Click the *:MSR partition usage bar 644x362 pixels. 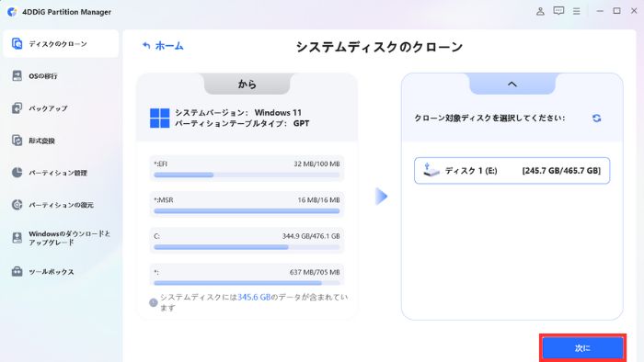point(247,211)
